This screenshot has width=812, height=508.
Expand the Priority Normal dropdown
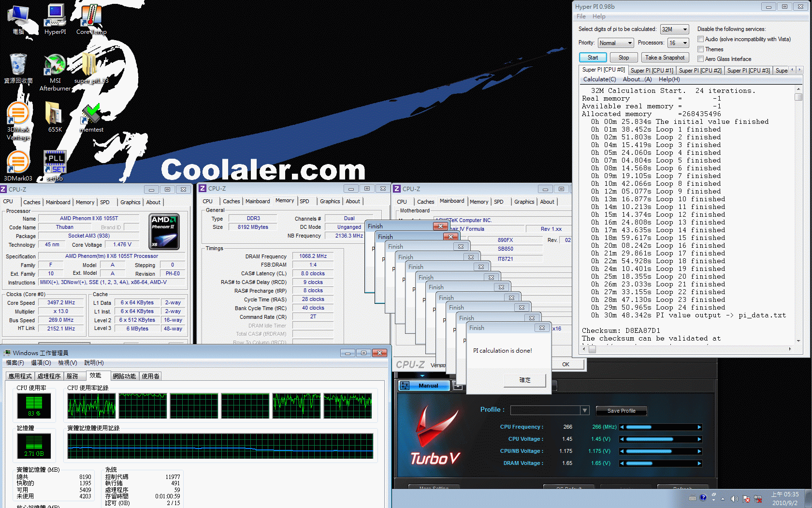coord(615,43)
